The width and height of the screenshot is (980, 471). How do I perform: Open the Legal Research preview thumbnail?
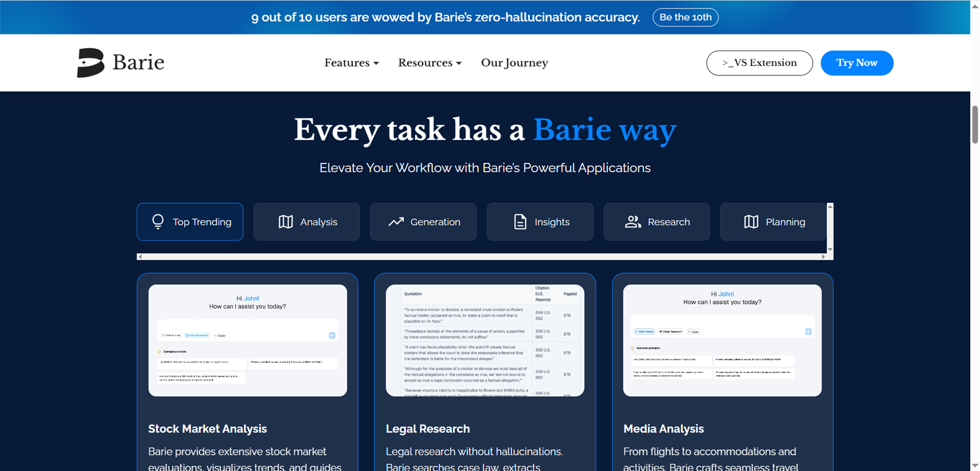click(485, 340)
